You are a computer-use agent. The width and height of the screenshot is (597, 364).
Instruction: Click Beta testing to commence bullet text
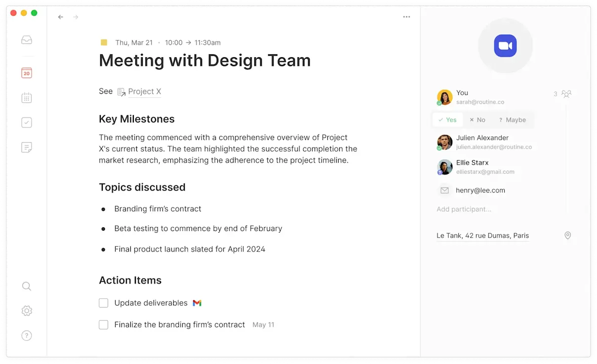click(x=198, y=229)
